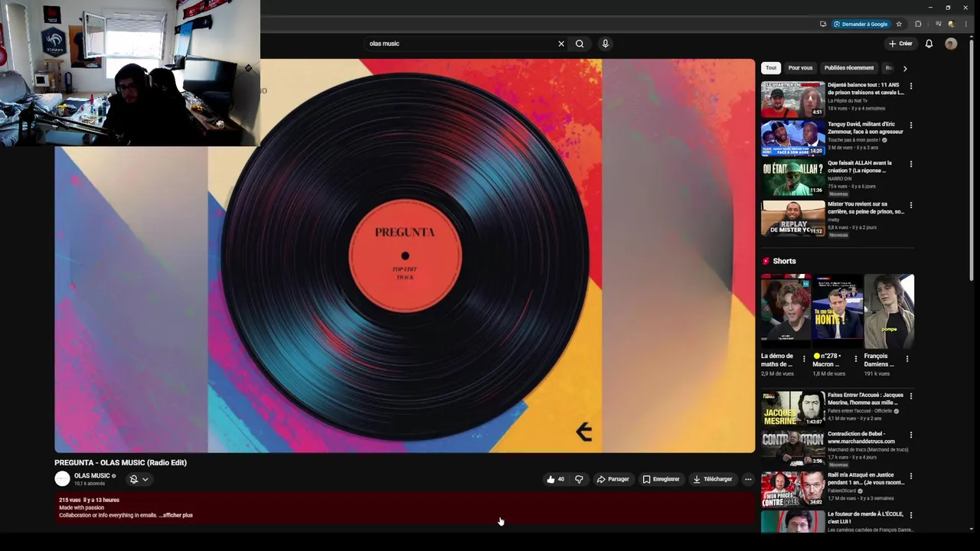Open the La démo de maths short thumbnail
This screenshot has height=551, width=980.
786,311
